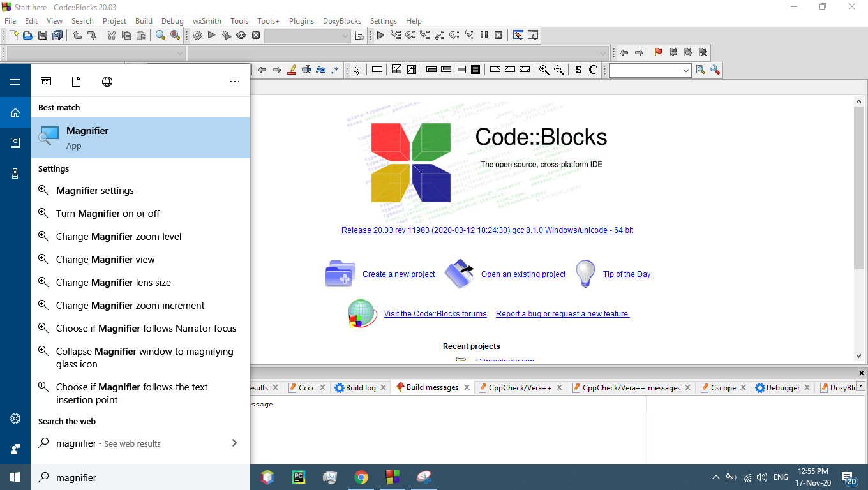
Task: Click the regex dot-asterisk icon
Action: pos(336,70)
